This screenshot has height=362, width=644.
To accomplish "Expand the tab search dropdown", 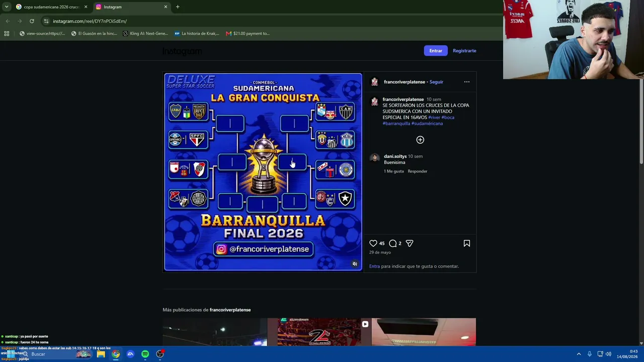I will (x=7, y=7).
